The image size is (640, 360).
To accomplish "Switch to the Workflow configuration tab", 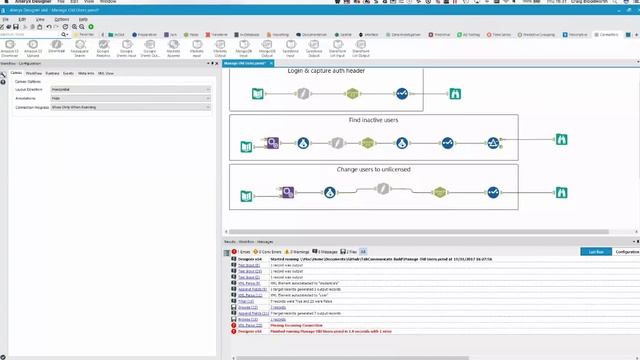I will click(33, 73).
